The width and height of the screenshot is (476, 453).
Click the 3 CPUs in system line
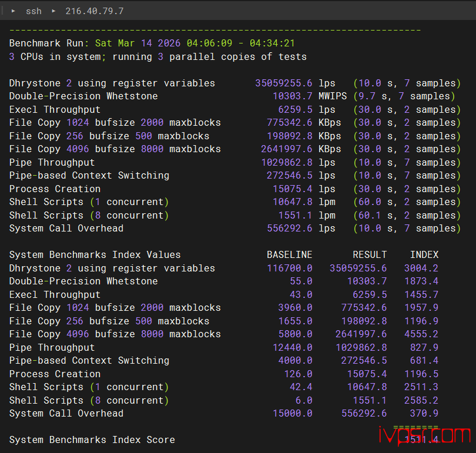(157, 57)
